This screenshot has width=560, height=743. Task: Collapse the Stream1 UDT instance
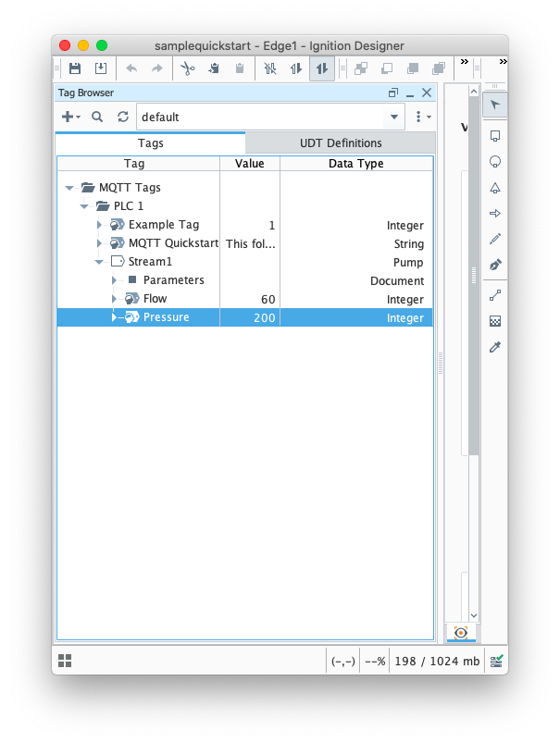99,262
